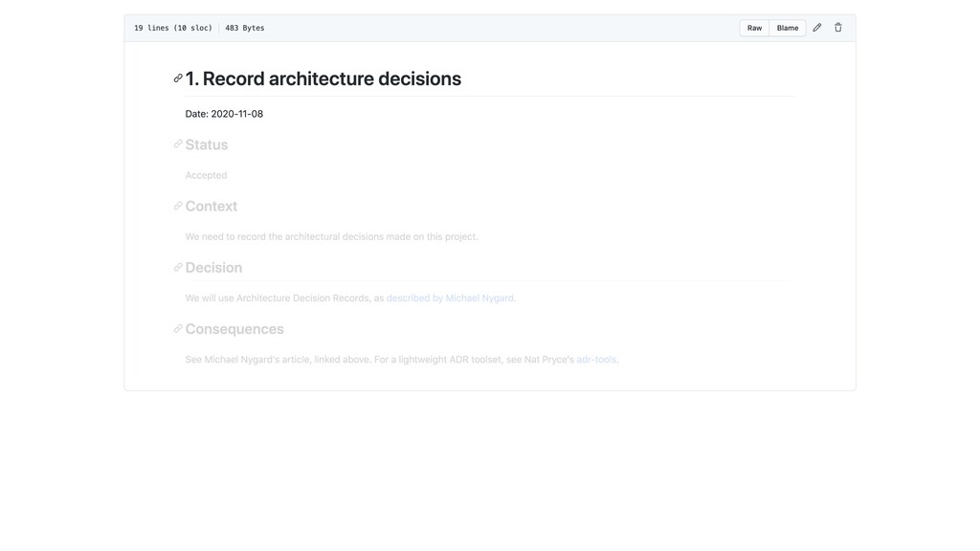The width and height of the screenshot is (980, 551).
Task: Click the "Date: 2020-11-08" line
Action: pyautogui.click(x=224, y=114)
